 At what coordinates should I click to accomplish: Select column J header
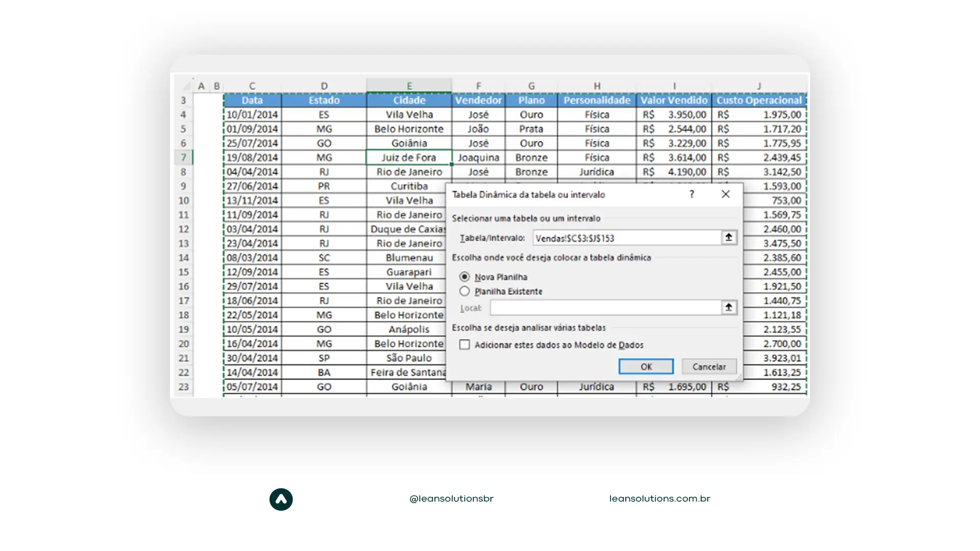click(x=759, y=86)
